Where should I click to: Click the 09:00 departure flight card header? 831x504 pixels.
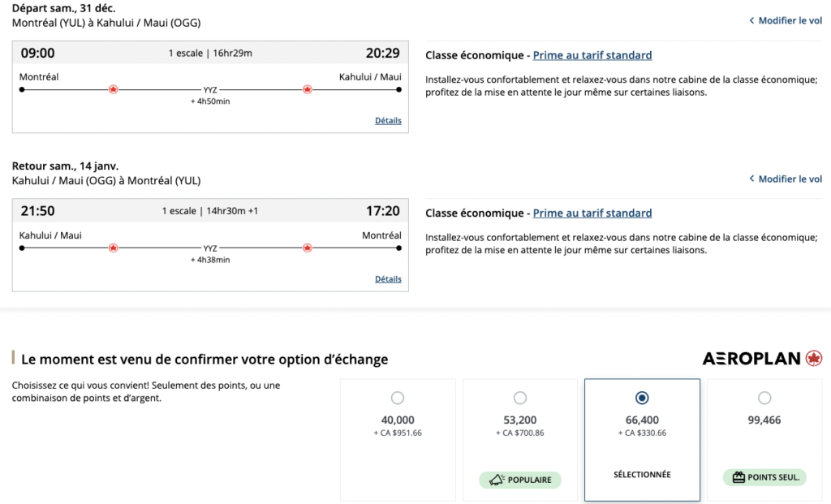coord(210,53)
